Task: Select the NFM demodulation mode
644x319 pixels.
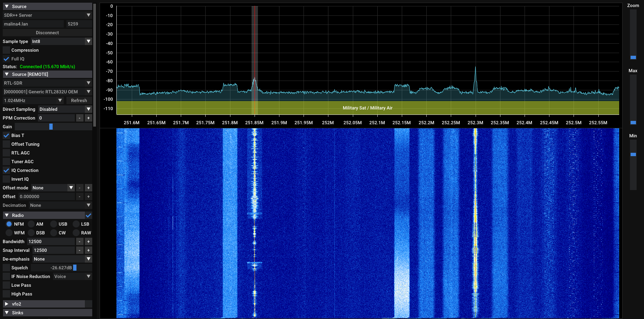Action: point(9,224)
